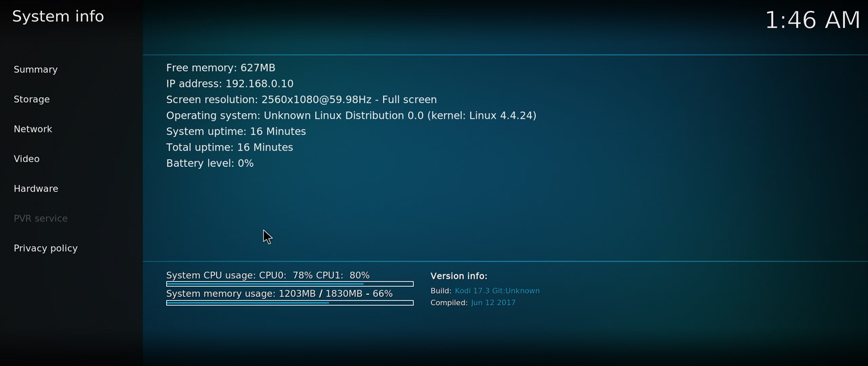This screenshot has height=366, width=868.
Task: Click the greyed-out PVR service item
Action: point(41,218)
